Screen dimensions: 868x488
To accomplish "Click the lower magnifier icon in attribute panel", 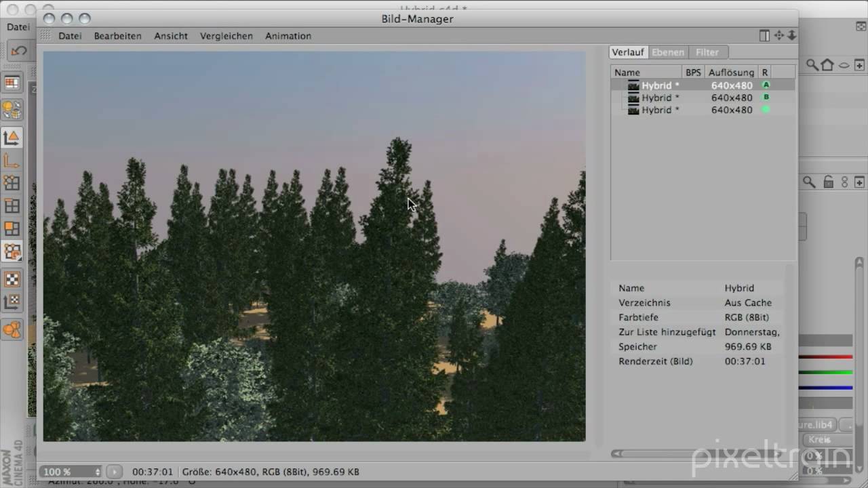I will [809, 182].
